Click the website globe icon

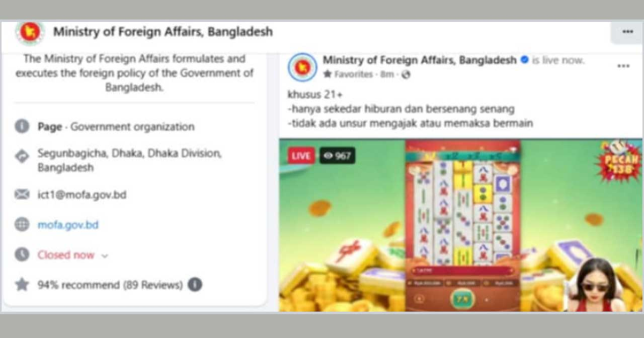pos(22,225)
